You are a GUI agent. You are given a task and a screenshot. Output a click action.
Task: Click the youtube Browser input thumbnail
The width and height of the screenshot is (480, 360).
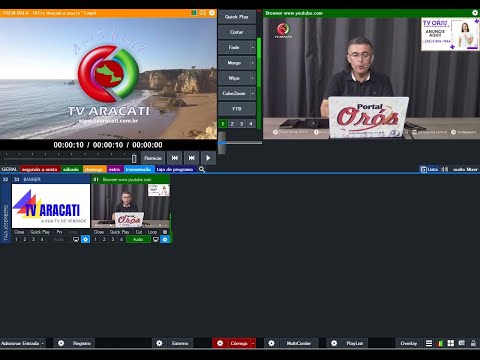[x=131, y=206]
